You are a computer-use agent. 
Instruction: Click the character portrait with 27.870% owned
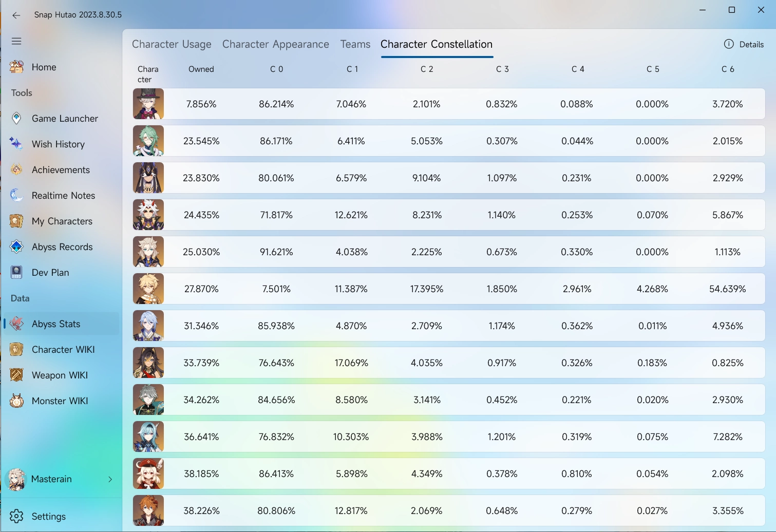click(x=148, y=289)
